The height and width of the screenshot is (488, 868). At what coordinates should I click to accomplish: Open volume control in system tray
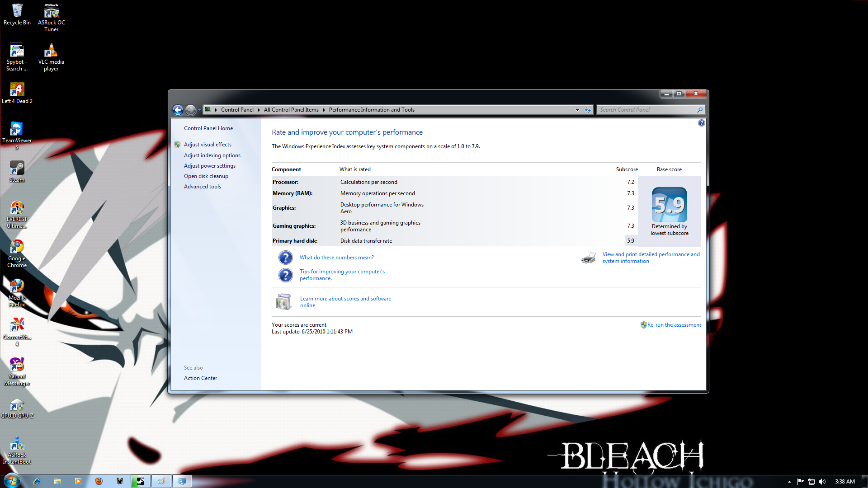click(x=822, y=482)
